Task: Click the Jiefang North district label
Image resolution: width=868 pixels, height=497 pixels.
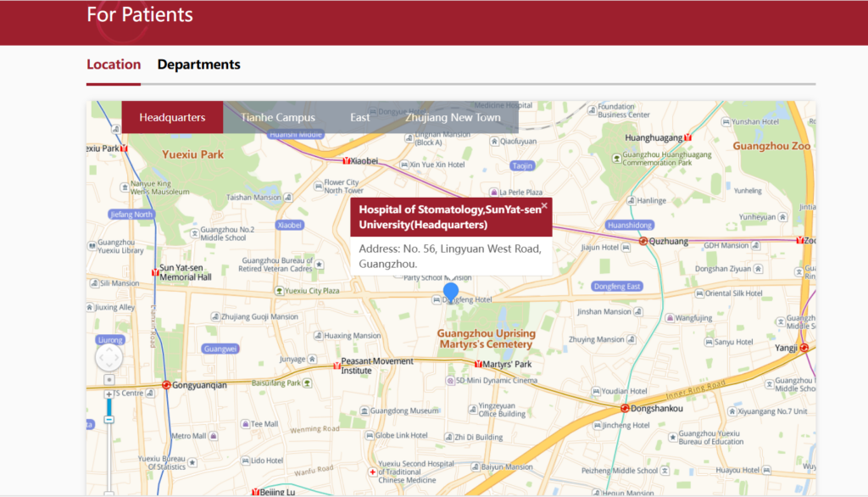Action: coord(131,215)
